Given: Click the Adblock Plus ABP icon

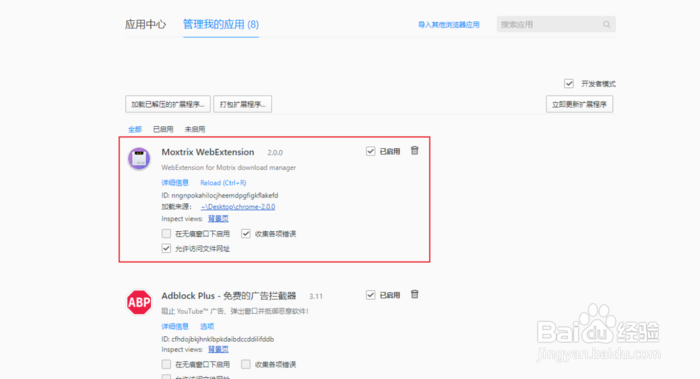Looking at the screenshot, I should (139, 303).
